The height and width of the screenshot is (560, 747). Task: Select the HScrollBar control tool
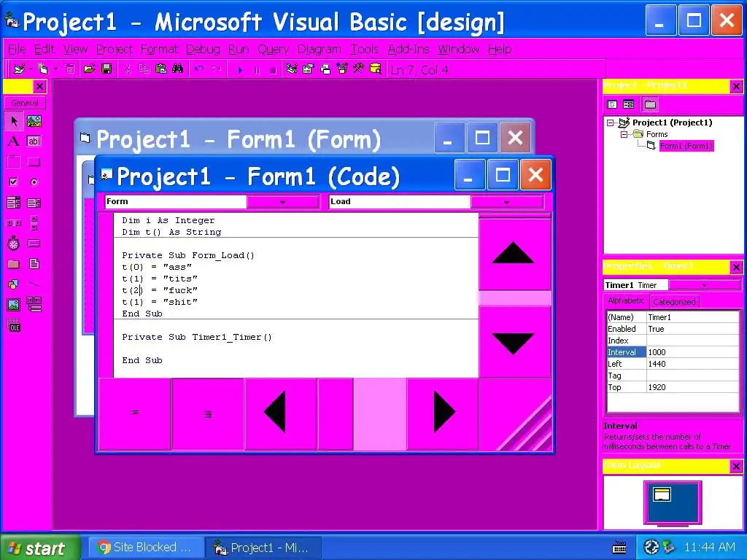14,223
